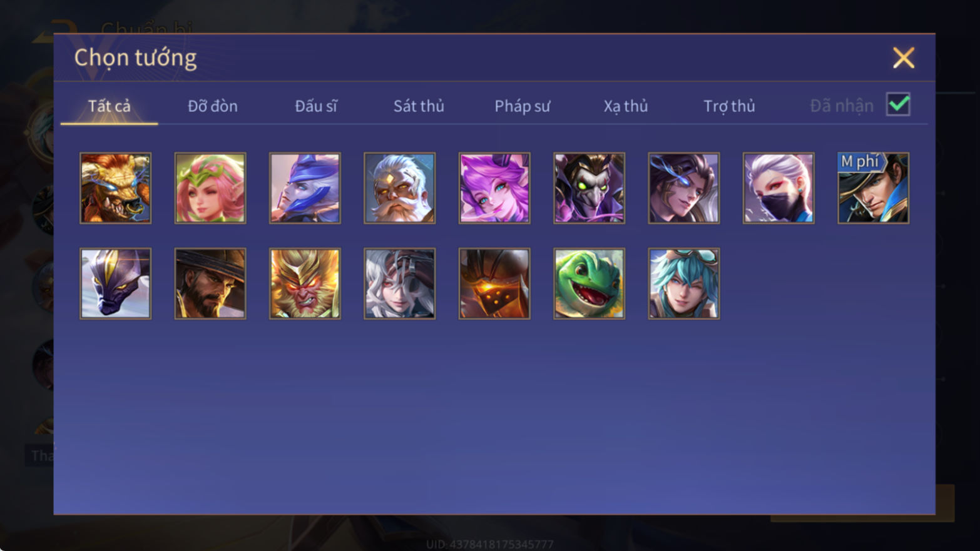
Task: Select the dark armored lava helmet hero
Action: tap(494, 283)
